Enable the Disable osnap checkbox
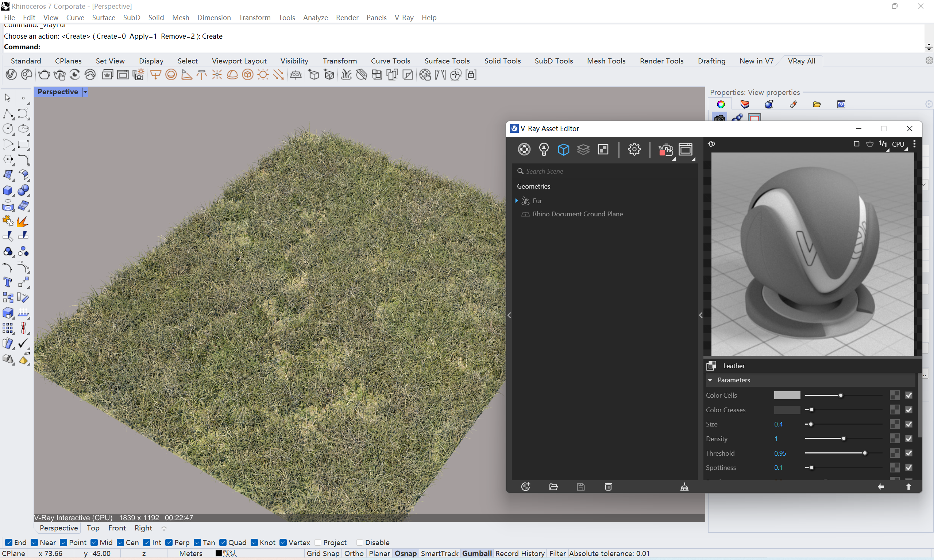The height and width of the screenshot is (560, 934). click(x=360, y=542)
